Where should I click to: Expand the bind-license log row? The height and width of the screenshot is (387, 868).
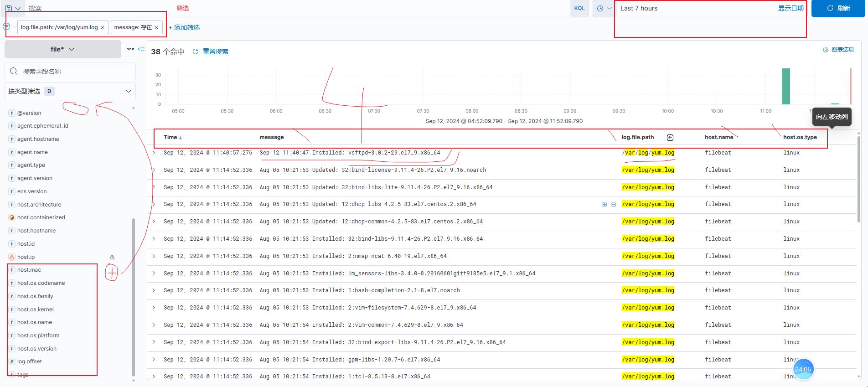point(154,170)
